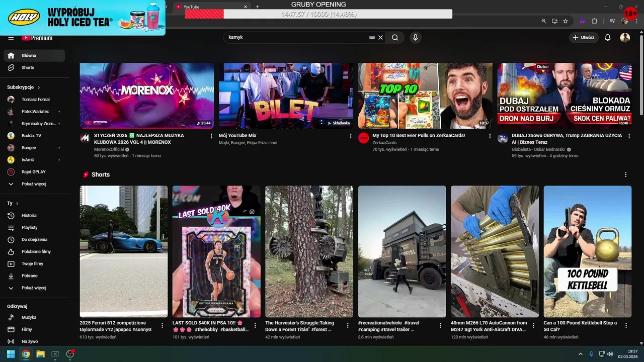Open Do obejrzenia watch later list
This screenshot has height=362, width=644.
pos(34,239)
